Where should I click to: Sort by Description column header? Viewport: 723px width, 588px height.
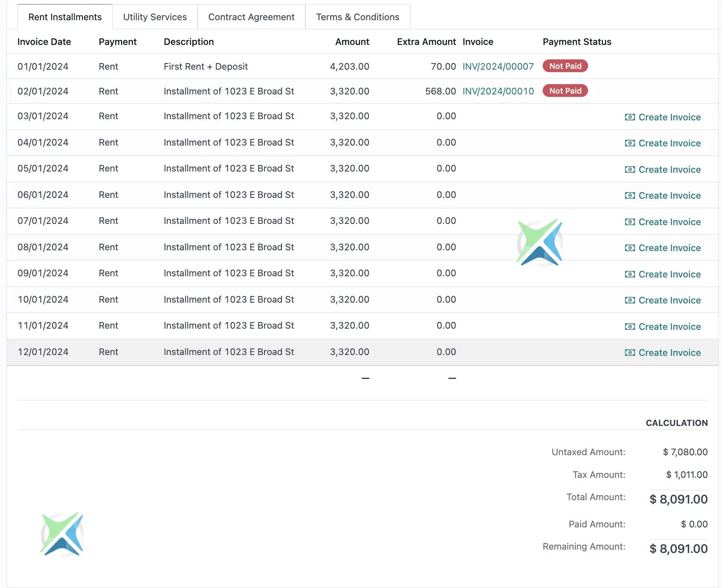(189, 42)
